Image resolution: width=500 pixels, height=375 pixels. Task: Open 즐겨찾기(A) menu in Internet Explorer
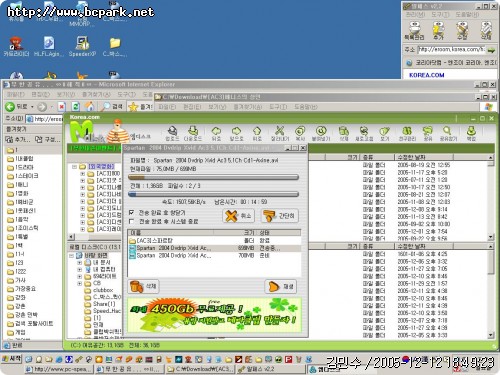(96, 95)
